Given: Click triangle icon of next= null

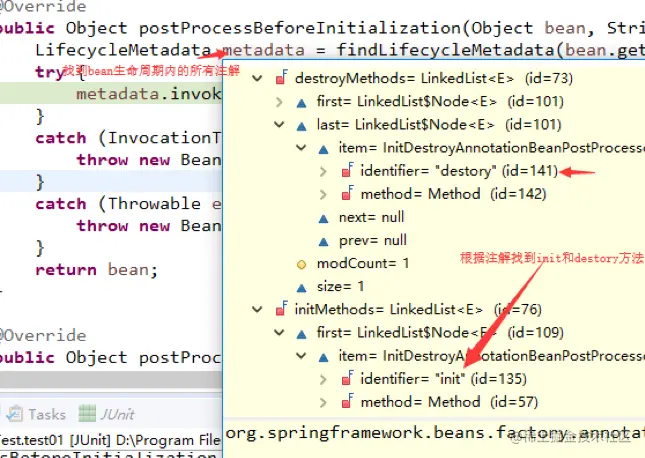Looking at the screenshot, I should (324, 219).
